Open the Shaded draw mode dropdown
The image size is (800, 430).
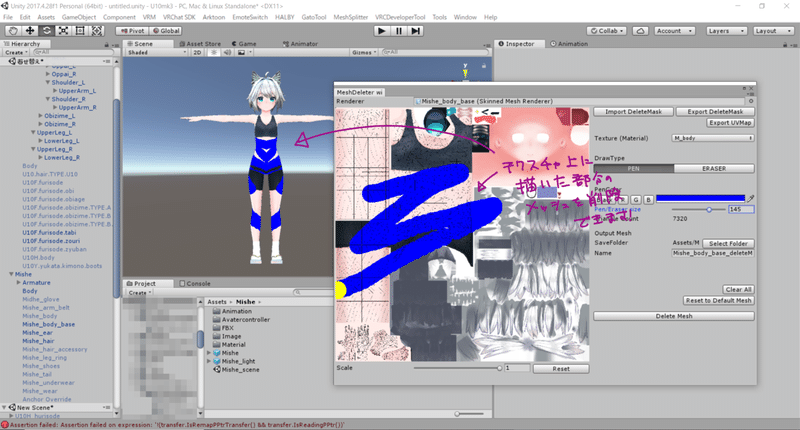[x=157, y=52]
